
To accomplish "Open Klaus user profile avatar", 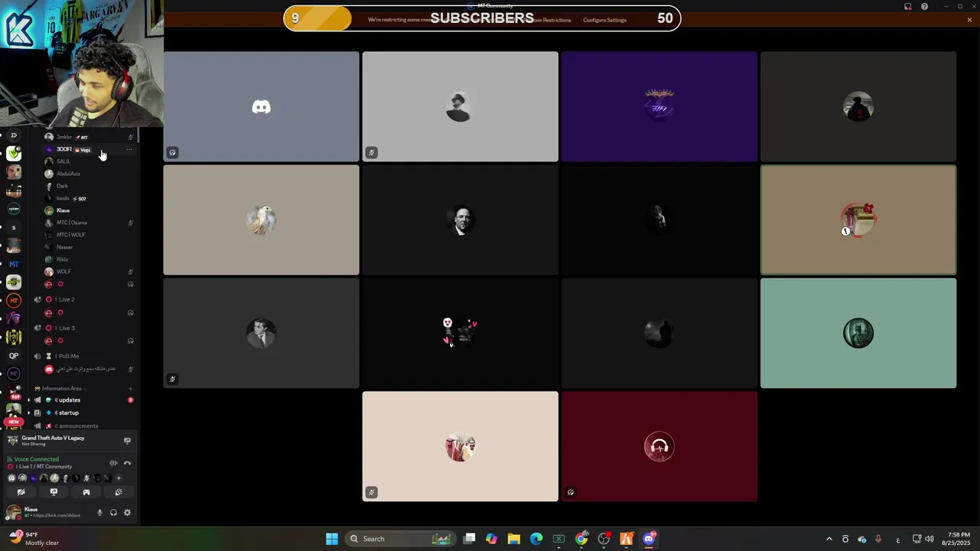I will point(13,512).
